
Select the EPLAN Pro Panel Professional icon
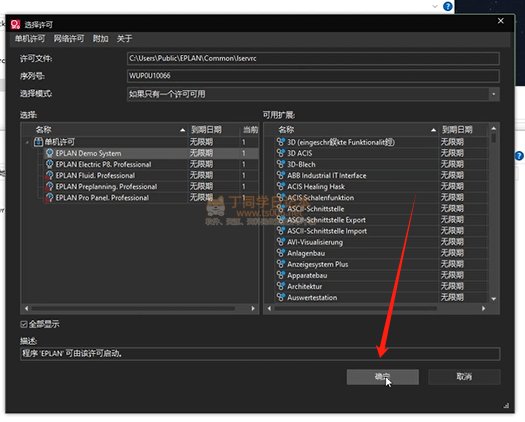coord(50,197)
